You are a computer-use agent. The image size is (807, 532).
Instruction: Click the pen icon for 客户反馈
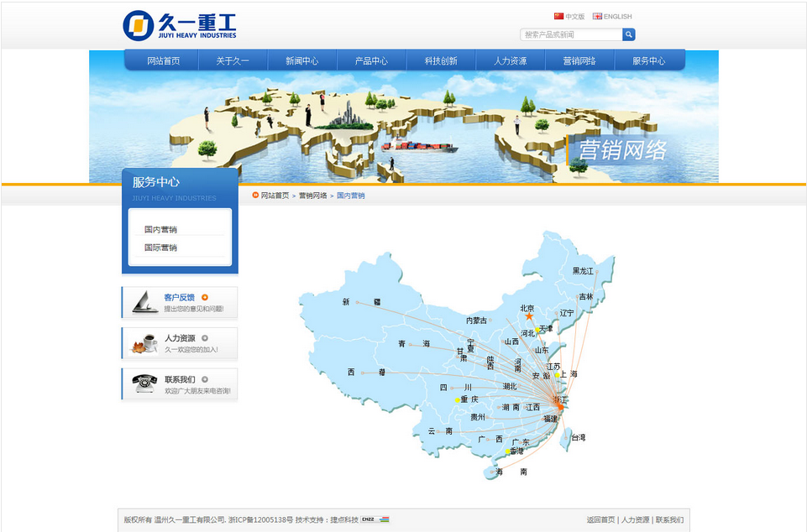pyautogui.click(x=144, y=302)
